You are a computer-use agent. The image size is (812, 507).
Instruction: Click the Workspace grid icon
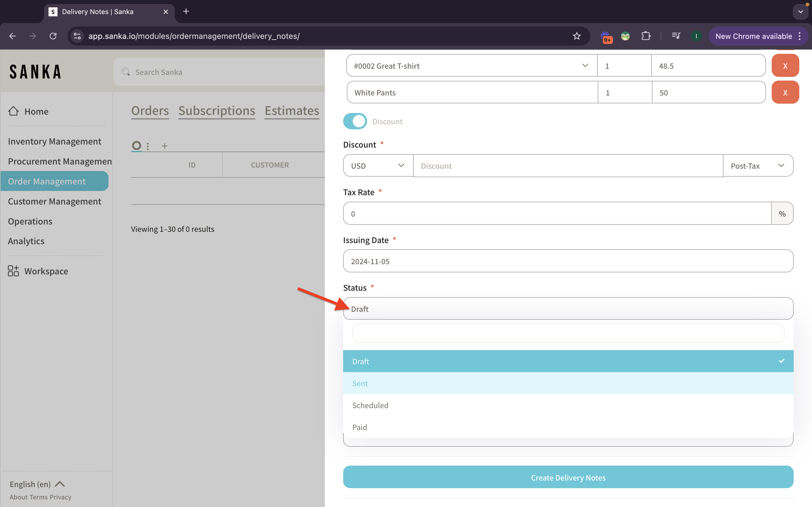[x=14, y=271]
